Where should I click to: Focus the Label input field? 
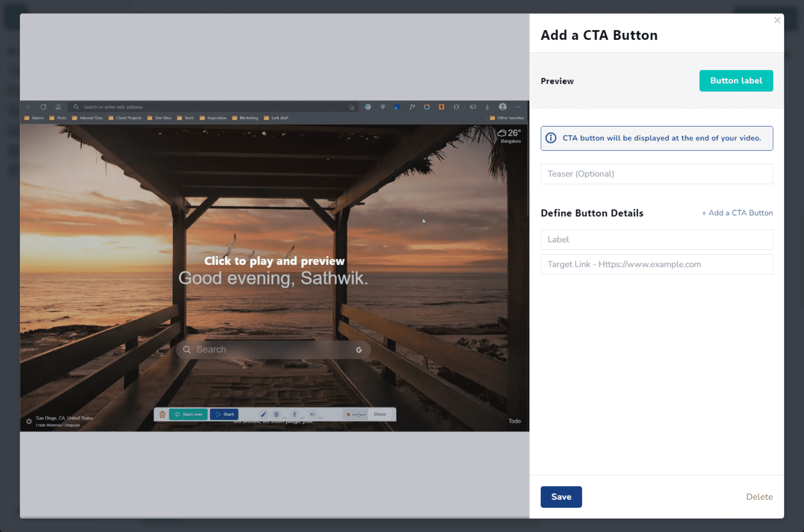click(x=657, y=239)
